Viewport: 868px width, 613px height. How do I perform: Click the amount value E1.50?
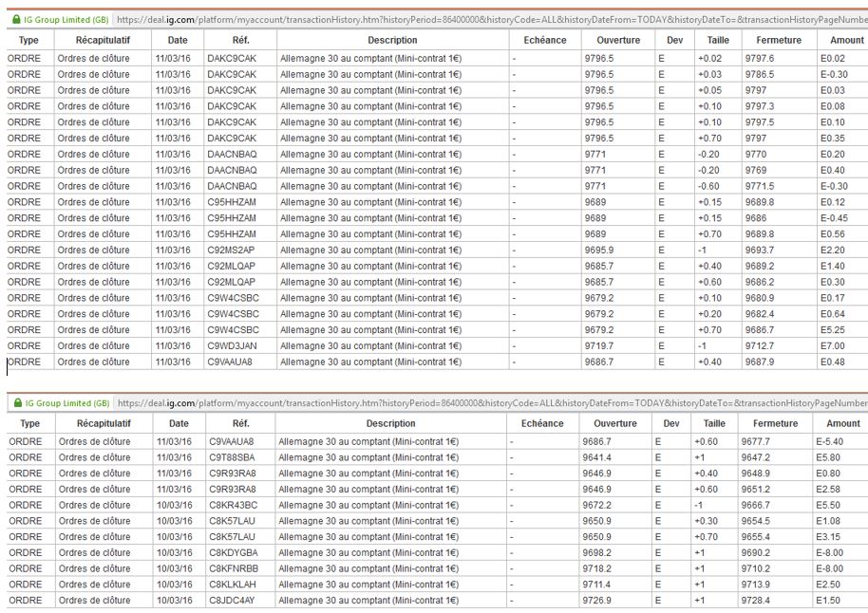coord(828,601)
